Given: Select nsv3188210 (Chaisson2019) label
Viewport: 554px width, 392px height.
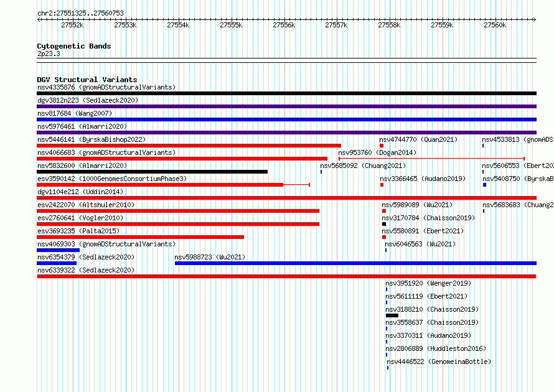Looking at the screenshot, I should pyautogui.click(x=432, y=309).
